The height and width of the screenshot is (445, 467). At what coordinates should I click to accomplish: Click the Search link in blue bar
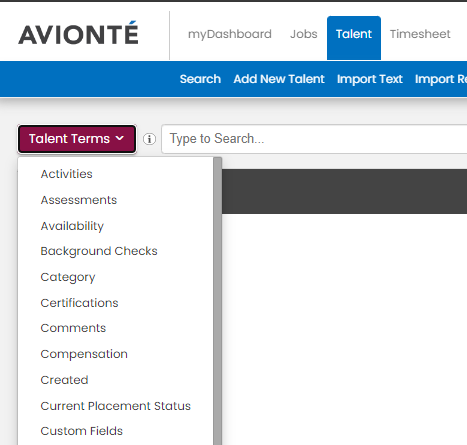200,79
